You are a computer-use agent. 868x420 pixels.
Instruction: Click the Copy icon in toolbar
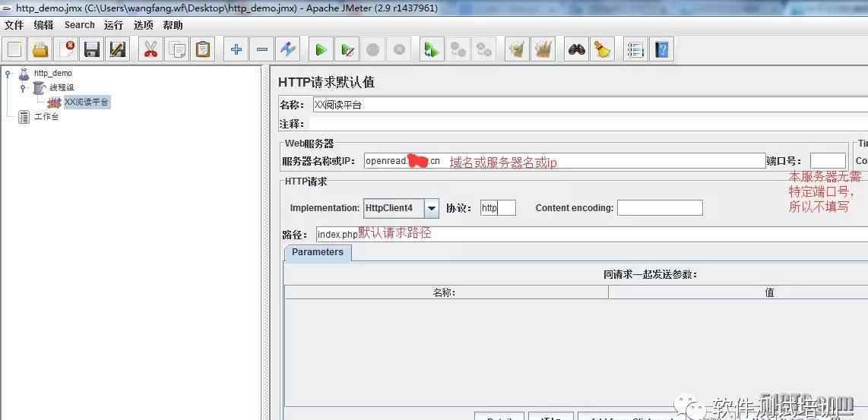coord(177,50)
